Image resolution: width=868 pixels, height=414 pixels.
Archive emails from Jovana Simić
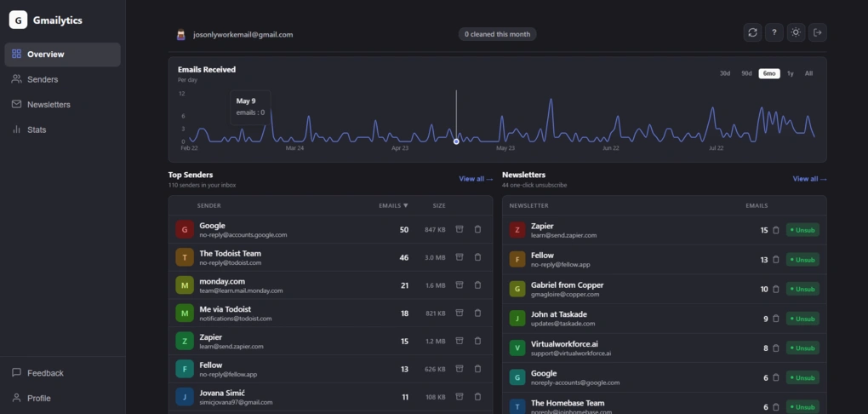click(459, 396)
